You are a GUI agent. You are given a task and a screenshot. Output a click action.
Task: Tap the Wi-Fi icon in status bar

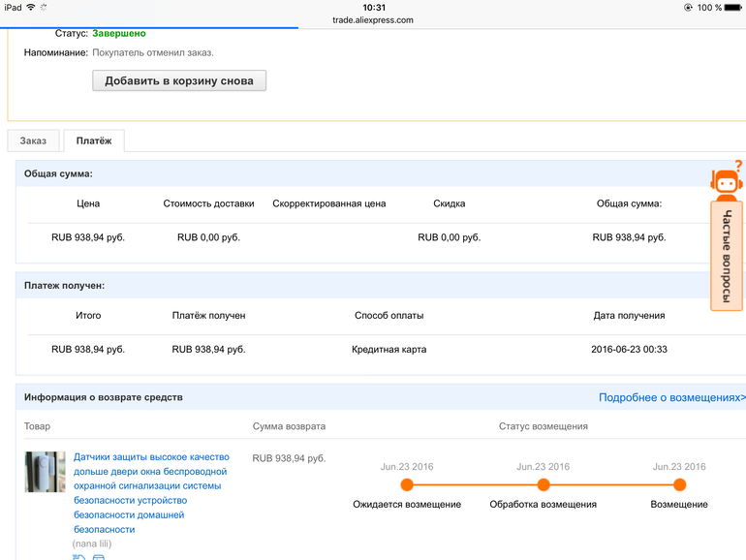point(31,8)
